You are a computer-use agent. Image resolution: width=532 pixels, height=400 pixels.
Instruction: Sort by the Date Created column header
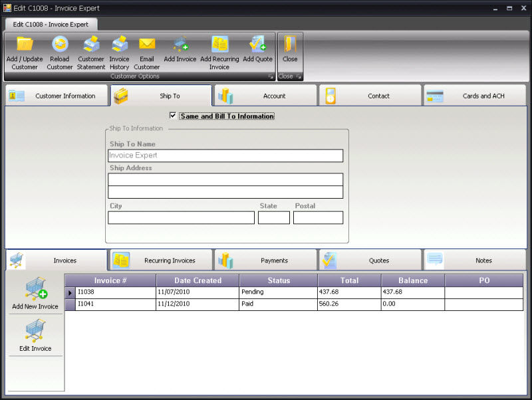[x=198, y=280]
